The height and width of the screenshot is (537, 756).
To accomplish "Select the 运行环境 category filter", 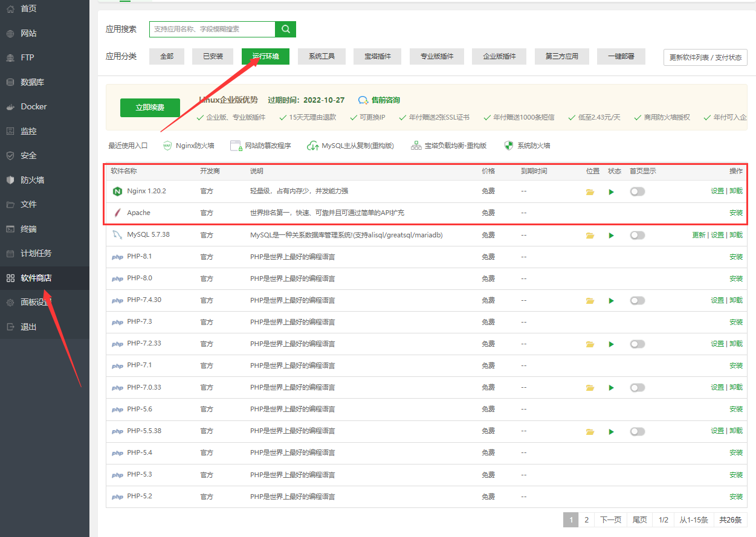I will (x=265, y=56).
